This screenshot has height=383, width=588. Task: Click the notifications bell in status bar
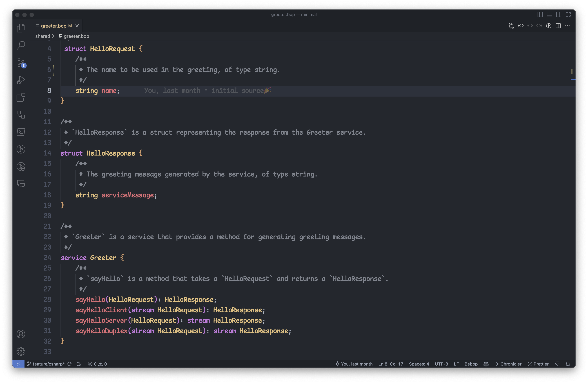pos(568,364)
